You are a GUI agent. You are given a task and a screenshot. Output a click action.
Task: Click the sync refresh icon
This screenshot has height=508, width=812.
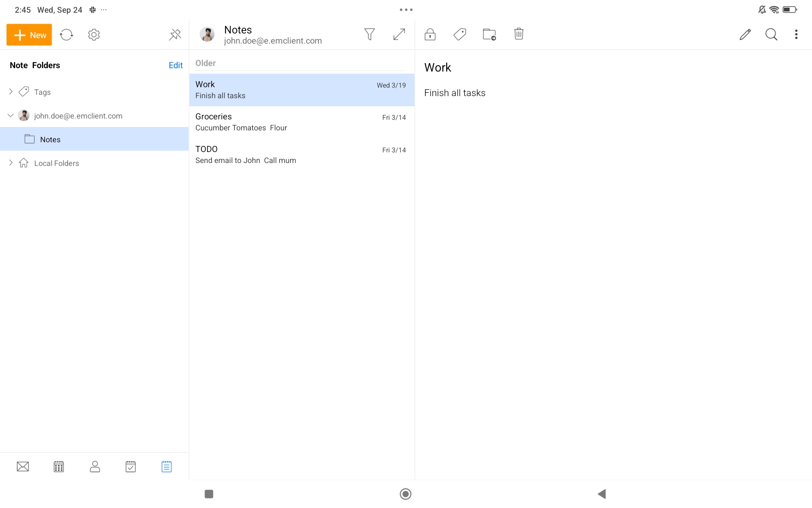pyautogui.click(x=66, y=35)
